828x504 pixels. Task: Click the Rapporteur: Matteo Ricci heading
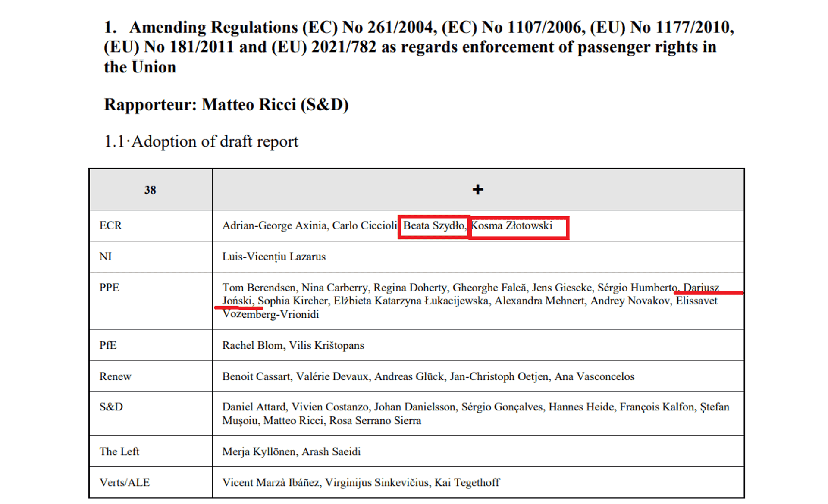(226, 105)
